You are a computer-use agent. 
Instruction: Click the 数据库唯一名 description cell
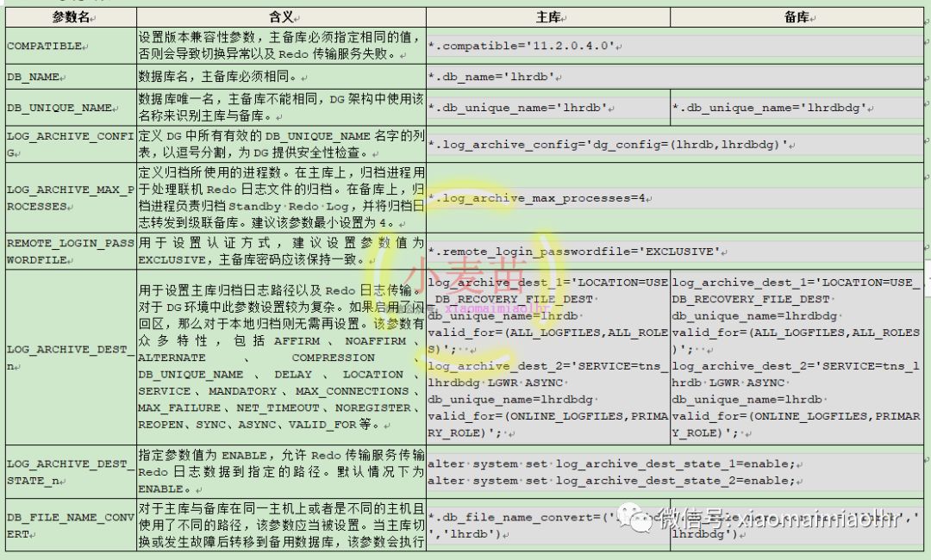click(281, 108)
